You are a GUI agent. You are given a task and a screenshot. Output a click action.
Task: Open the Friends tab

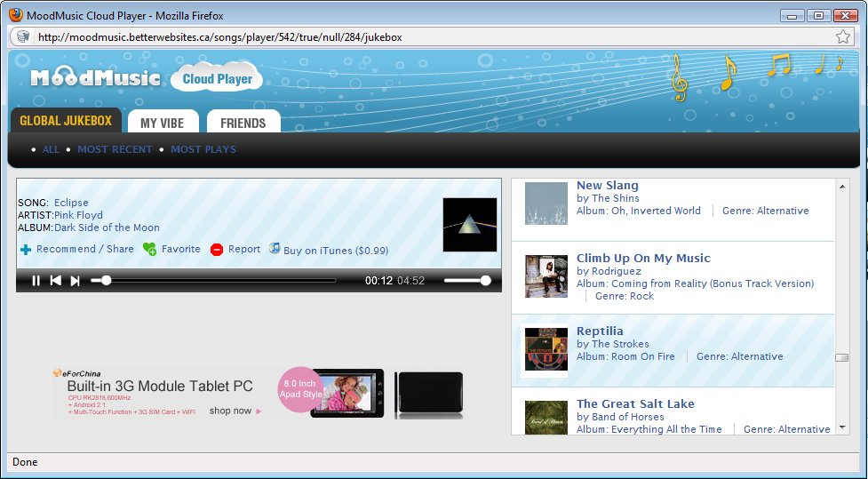coord(243,123)
